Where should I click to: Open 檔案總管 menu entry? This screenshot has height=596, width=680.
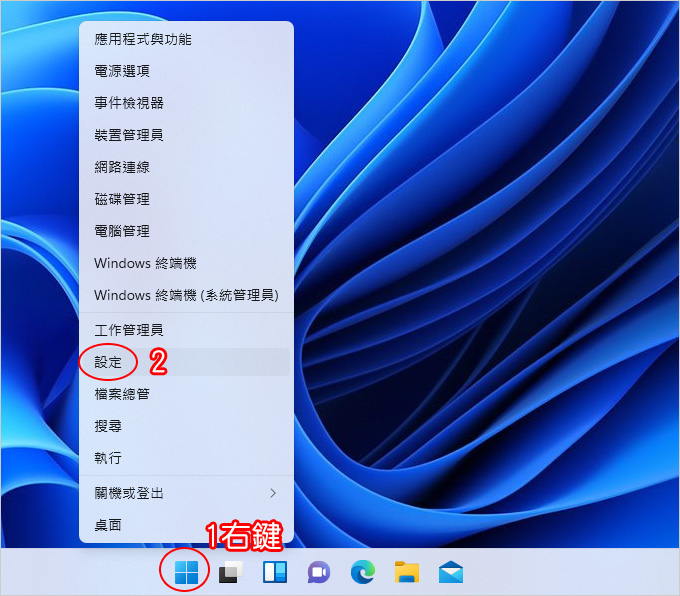186,394
